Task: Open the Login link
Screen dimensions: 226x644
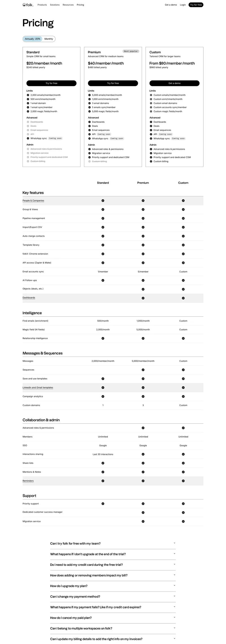Action: pyautogui.click(x=183, y=5)
